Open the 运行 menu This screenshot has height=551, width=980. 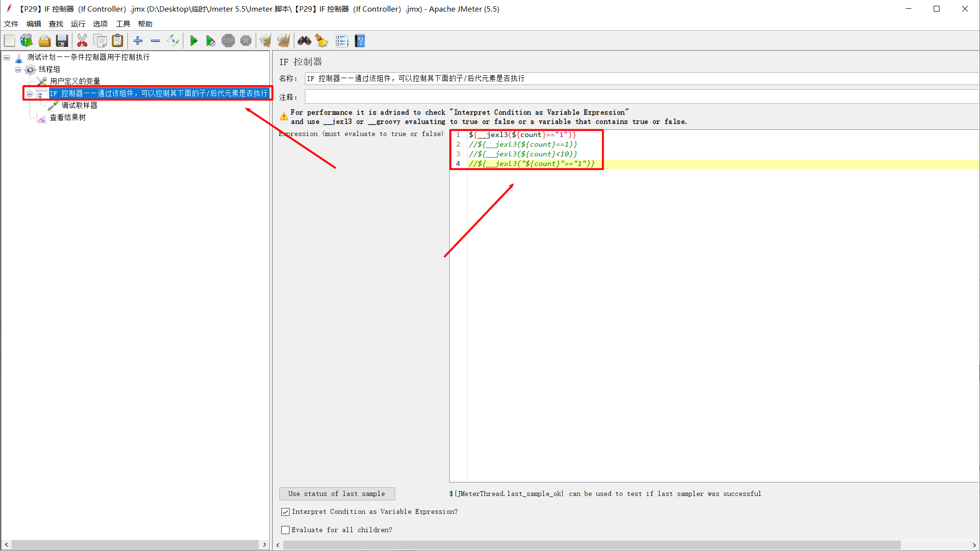point(78,24)
